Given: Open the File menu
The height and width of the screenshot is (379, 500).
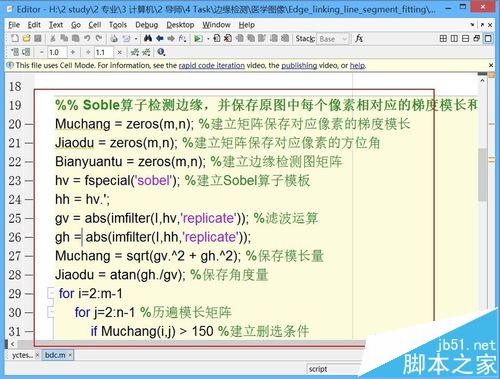Looking at the screenshot, I should pyautogui.click(x=14, y=25).
